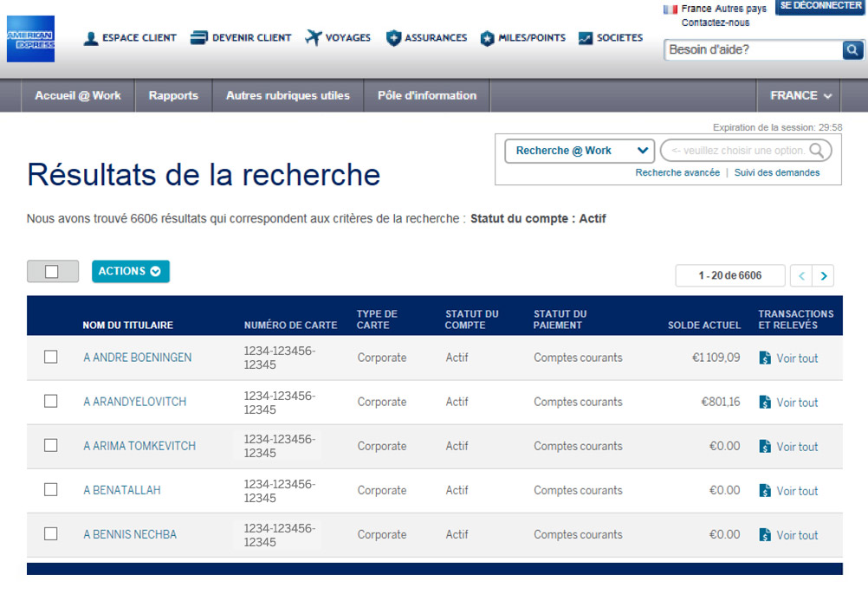The image size is (868, 600).
Task: Click statement icon for A ARANDYELOVITCH
Action: [x=765, y=402]
